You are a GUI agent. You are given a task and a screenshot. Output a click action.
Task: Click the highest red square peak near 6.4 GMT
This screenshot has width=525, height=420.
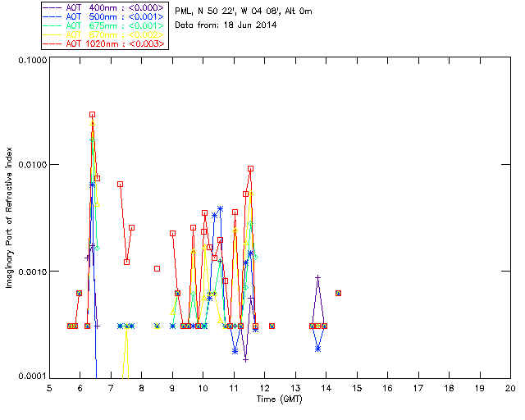pos(92,115)
